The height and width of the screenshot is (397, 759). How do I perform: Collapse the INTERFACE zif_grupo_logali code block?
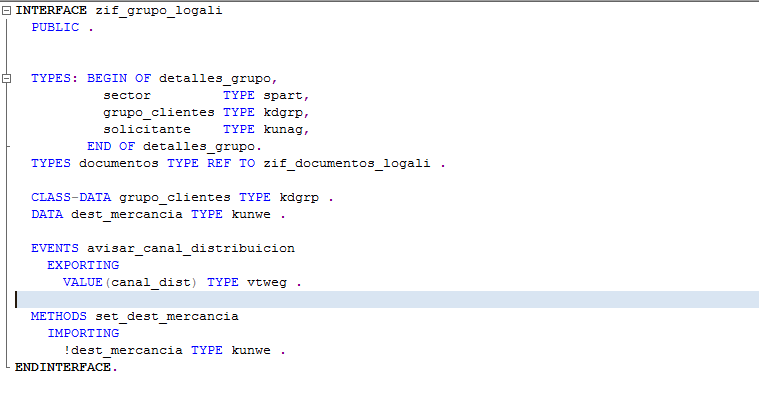6,11
